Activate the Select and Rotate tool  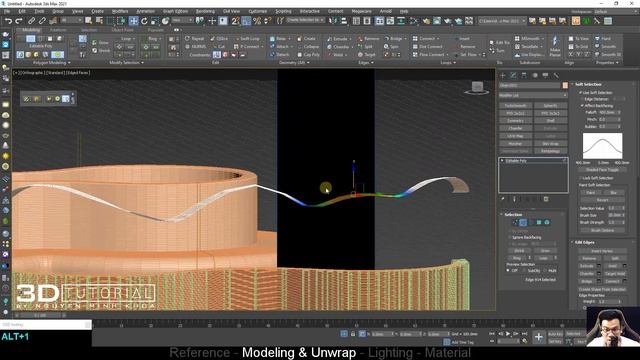(x=144, y=21)
